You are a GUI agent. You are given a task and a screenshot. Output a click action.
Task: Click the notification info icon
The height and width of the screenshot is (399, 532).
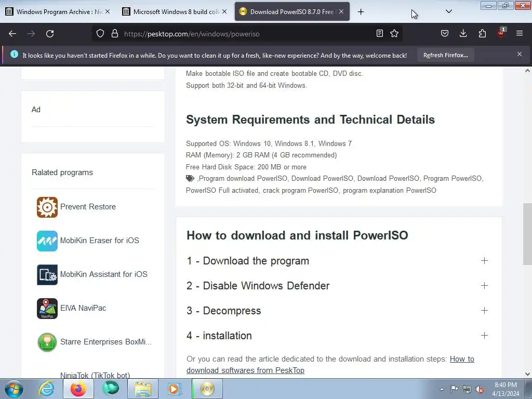(14, 54)
